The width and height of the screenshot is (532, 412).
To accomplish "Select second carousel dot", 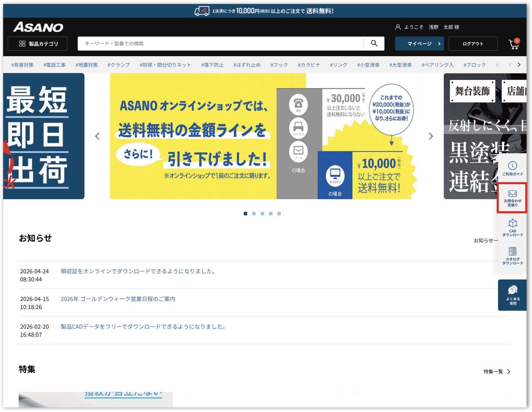I will [x=254, y=213].
